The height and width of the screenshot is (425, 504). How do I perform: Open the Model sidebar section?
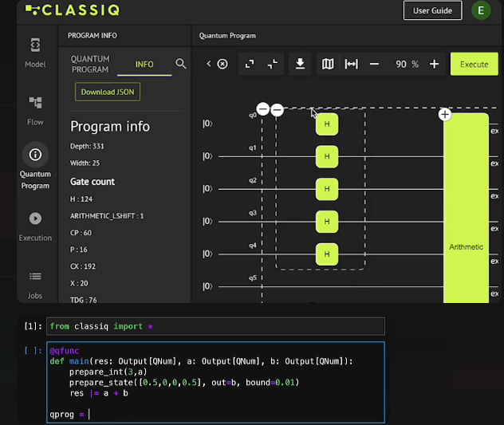pyautogui.click(x=35, y=53)
